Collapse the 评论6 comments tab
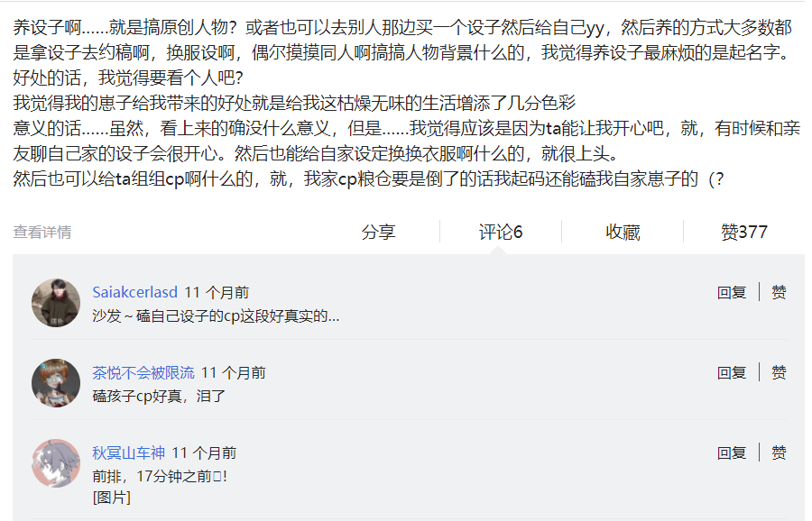 500,232
